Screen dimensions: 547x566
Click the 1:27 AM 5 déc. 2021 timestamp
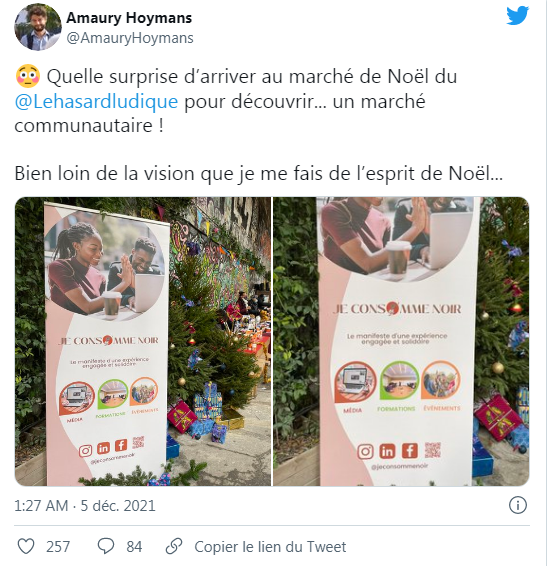85,506
